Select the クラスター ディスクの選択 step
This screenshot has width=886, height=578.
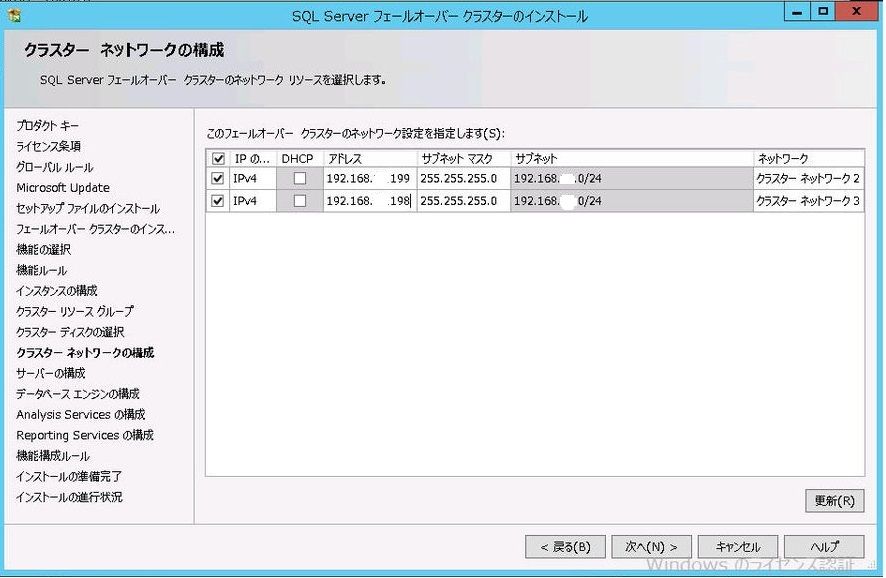coord(70,332)
